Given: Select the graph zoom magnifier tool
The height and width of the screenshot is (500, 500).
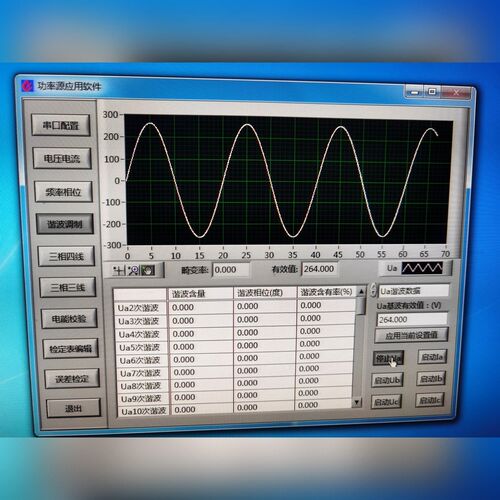Looking at the screenshot, I should tap(133, 270).
